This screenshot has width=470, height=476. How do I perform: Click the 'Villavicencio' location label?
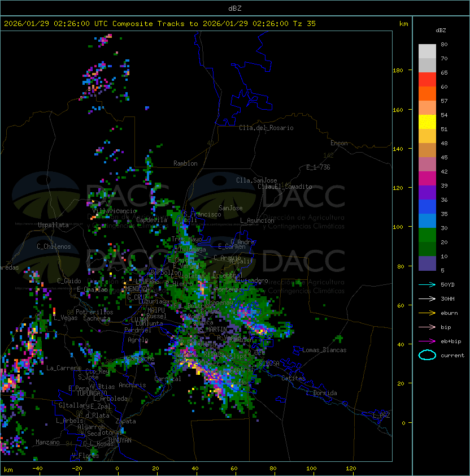[x=114, y=211]
